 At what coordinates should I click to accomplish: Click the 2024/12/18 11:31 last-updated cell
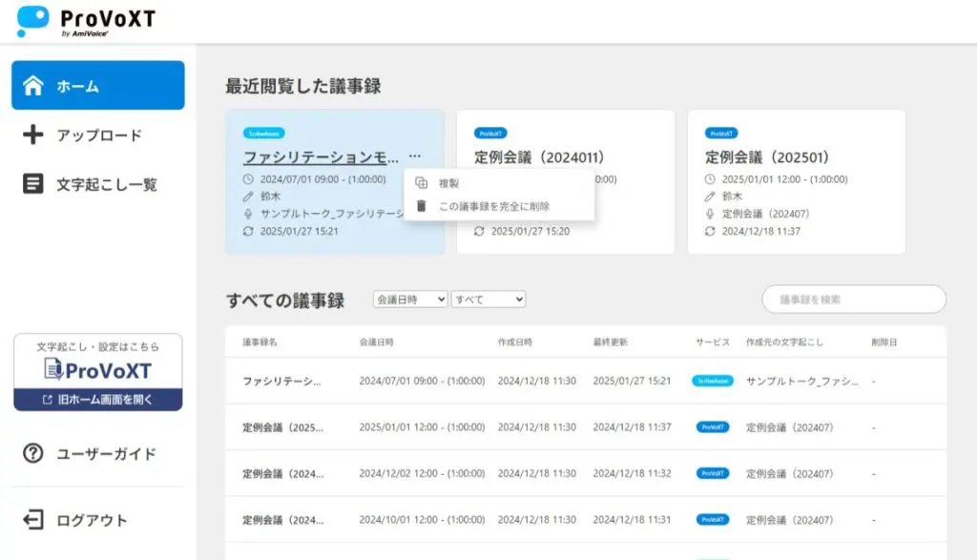[632, 520]
